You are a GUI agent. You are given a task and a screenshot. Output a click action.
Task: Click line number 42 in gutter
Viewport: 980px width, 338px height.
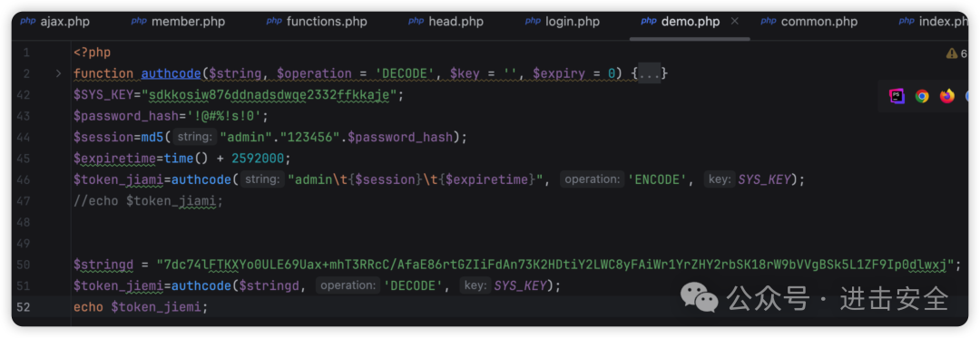(x=23, y=95)
